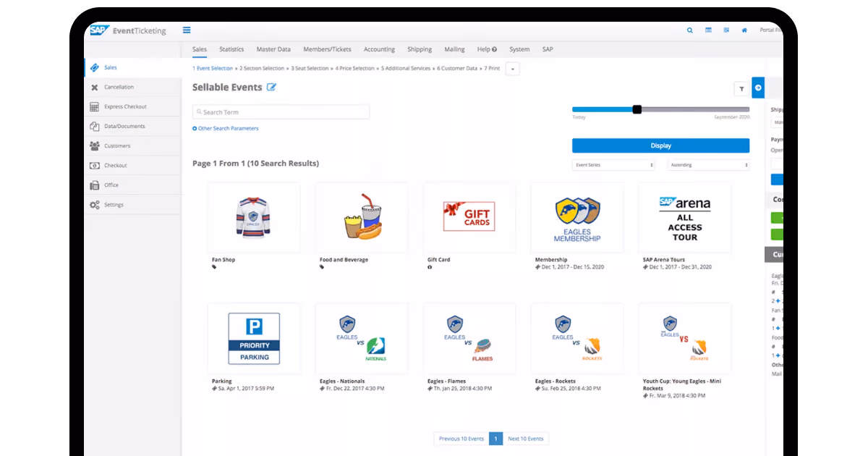The image size is (868, 456).
Task: Click Next 10 Events button
Action: coord(525,439)
